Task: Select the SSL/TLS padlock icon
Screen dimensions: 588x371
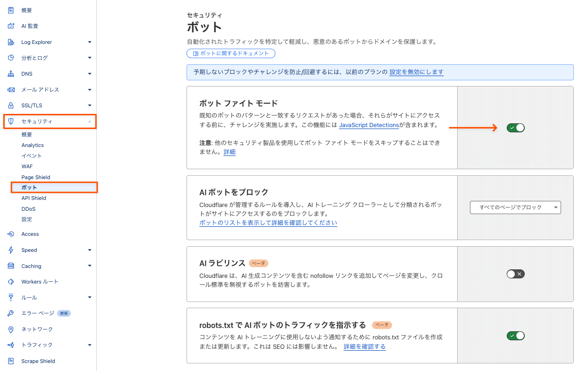Action: 10,105
